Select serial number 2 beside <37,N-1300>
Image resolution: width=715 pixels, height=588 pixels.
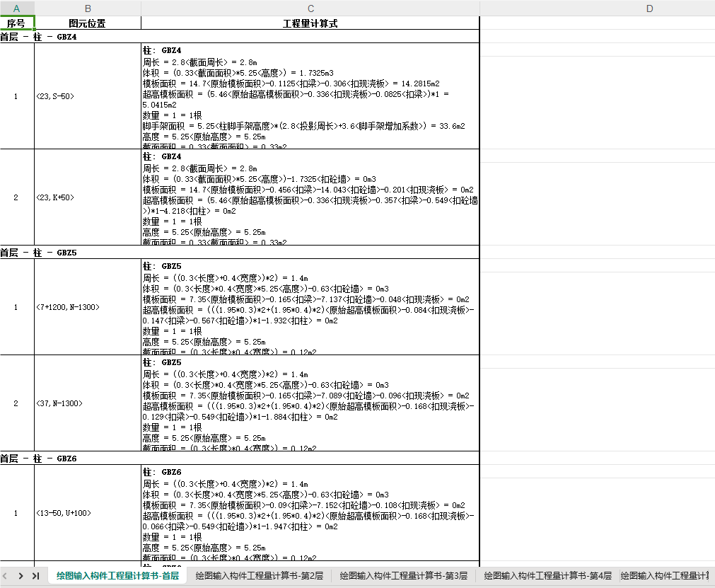point(17,403)
